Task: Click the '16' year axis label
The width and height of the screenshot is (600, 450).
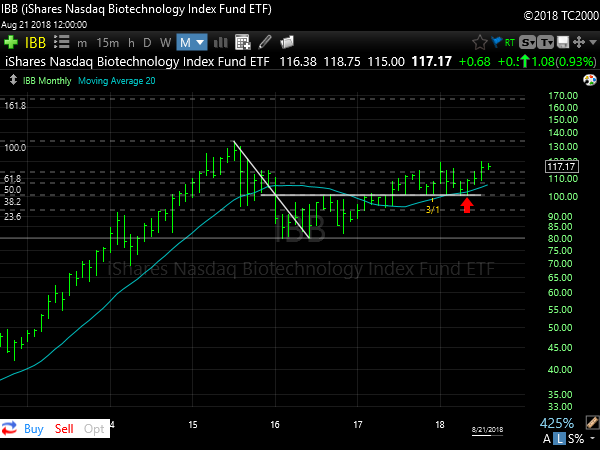Action: click(x=275, y=425)
